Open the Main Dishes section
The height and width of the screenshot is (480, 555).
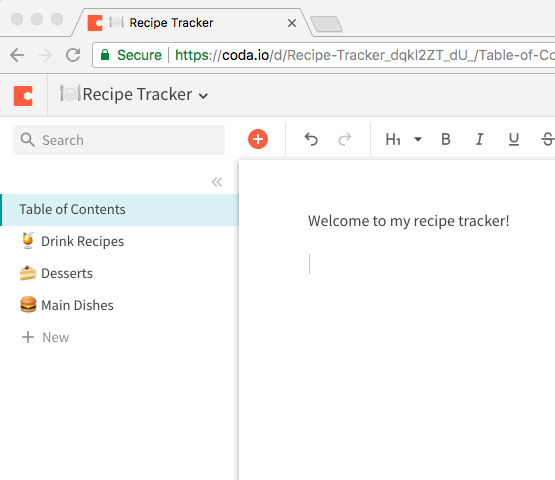pos(119,305)
